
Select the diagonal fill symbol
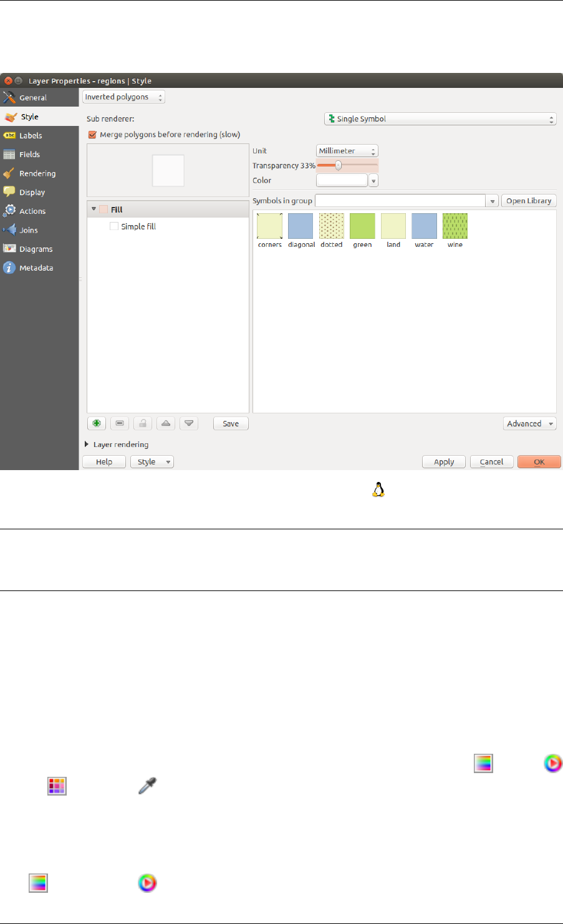click(x=301, y=231)
